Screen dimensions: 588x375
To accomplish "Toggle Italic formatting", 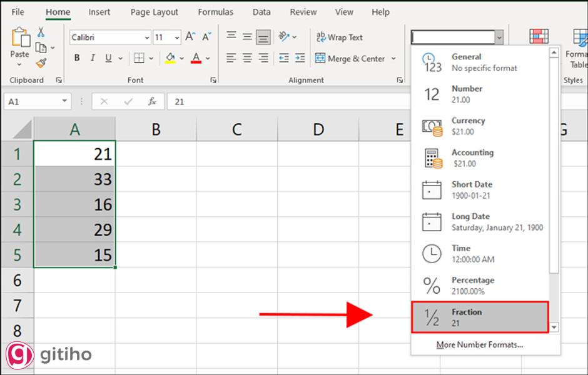I will [93, 58].
